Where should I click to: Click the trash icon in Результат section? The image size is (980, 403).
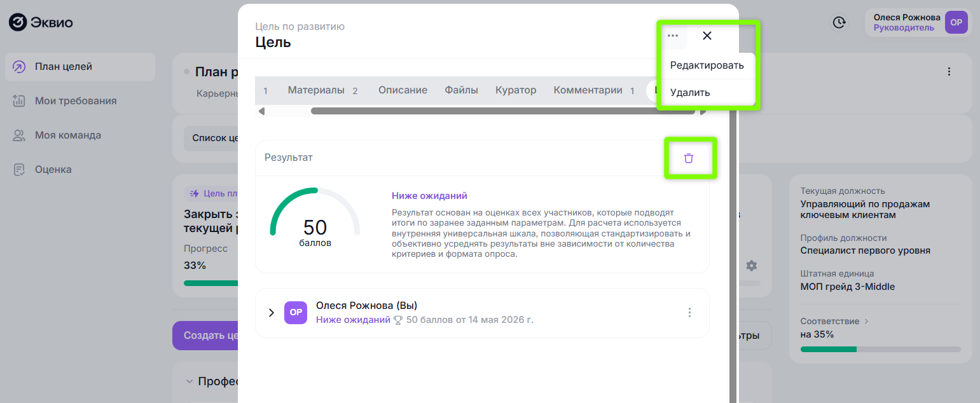689,158
